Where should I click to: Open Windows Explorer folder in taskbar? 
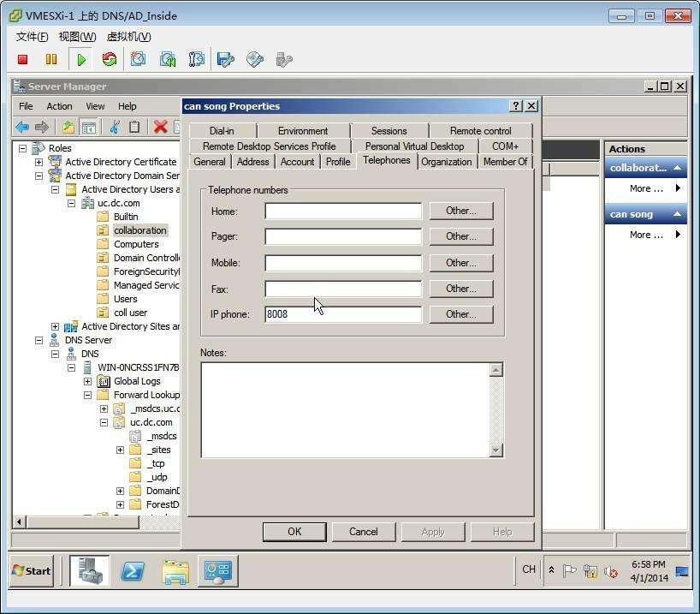175,571
